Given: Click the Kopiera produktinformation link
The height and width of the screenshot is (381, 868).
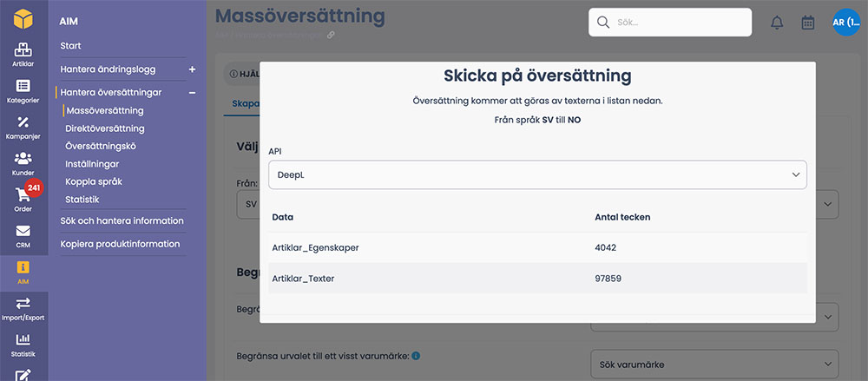Looking at the screenshot, I should click(x=120, y=244).
